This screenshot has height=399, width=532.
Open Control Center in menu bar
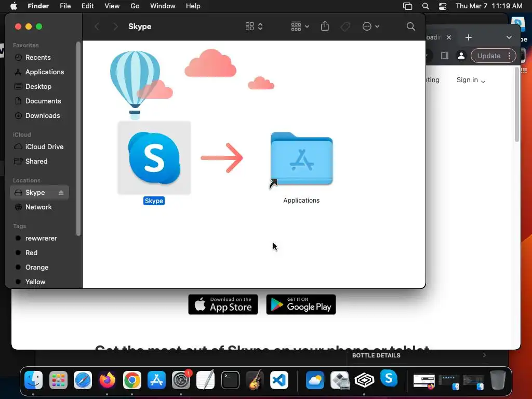point(443,6)
